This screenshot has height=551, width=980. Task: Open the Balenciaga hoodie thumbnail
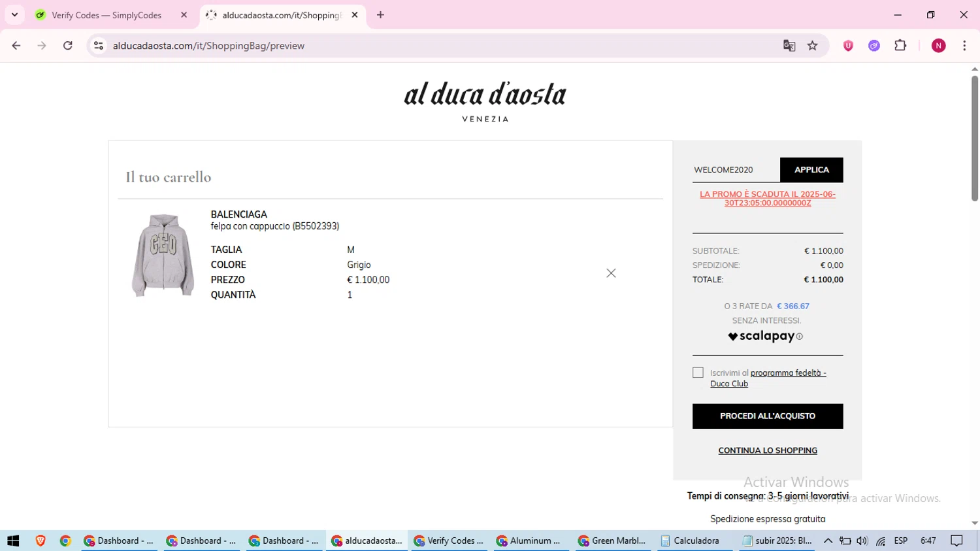coord(163,255)
